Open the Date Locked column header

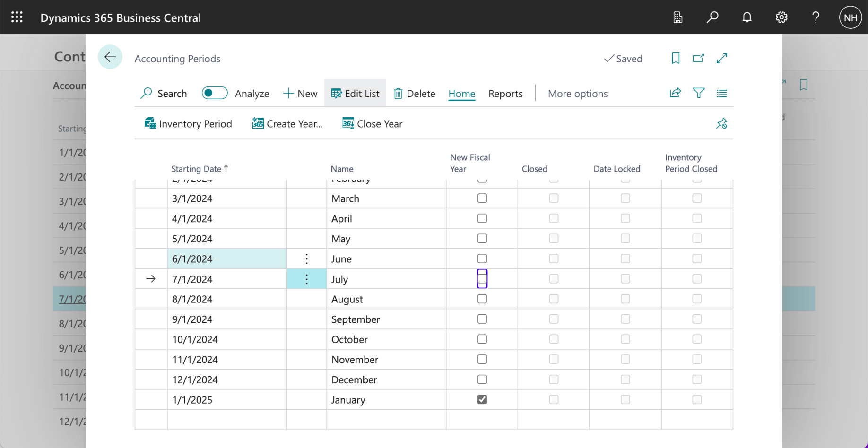click(617, 169)
